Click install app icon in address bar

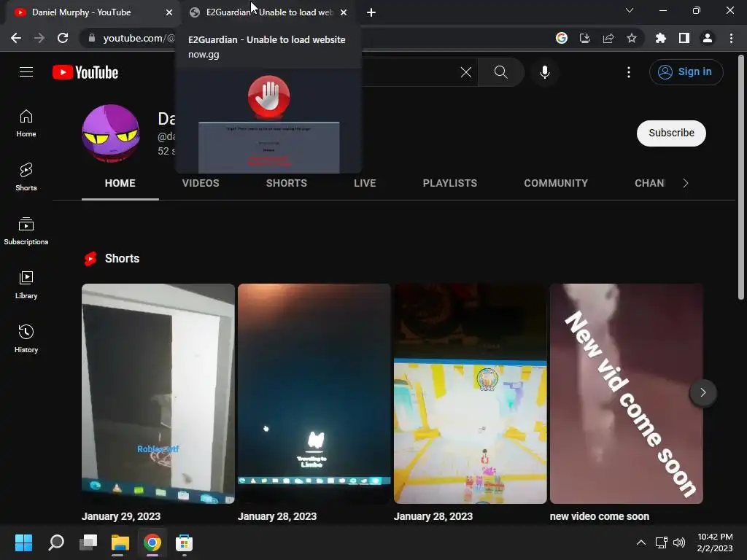point(585,38)
